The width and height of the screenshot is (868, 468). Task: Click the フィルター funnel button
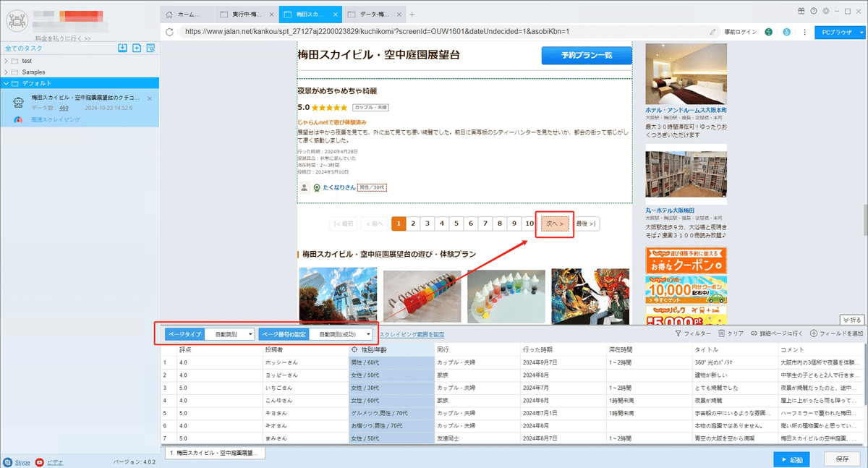click(692, 333)
